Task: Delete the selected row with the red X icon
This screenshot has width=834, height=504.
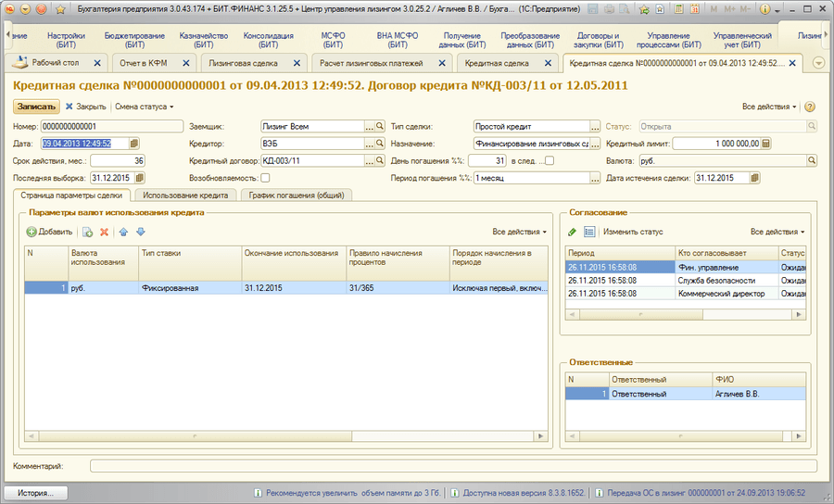Action: (104, 232)
